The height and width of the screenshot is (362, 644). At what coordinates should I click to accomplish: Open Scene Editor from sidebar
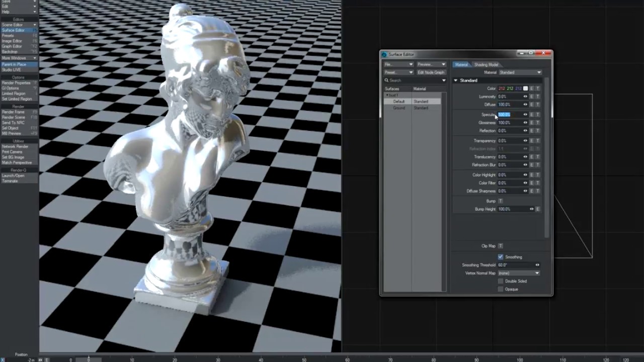20,25
